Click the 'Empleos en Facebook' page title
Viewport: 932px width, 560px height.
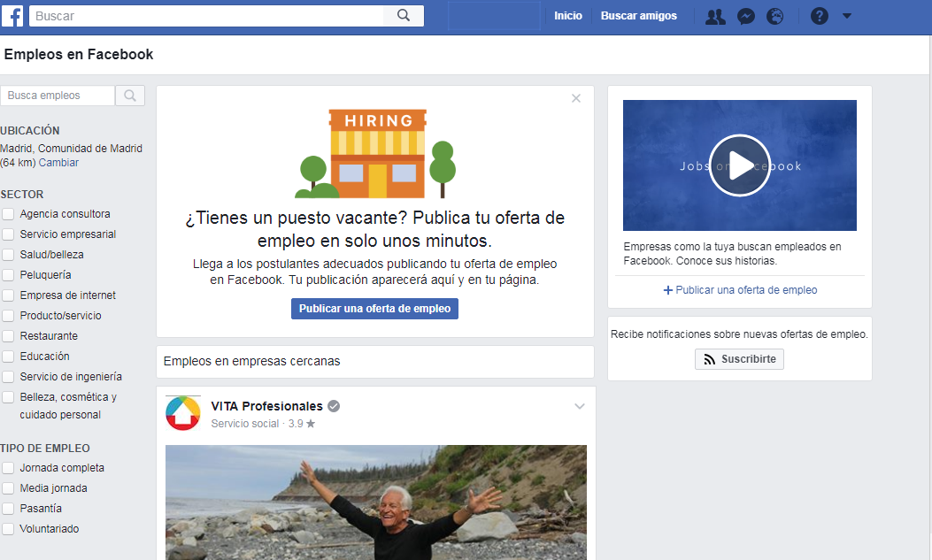[x=79, y=54]
